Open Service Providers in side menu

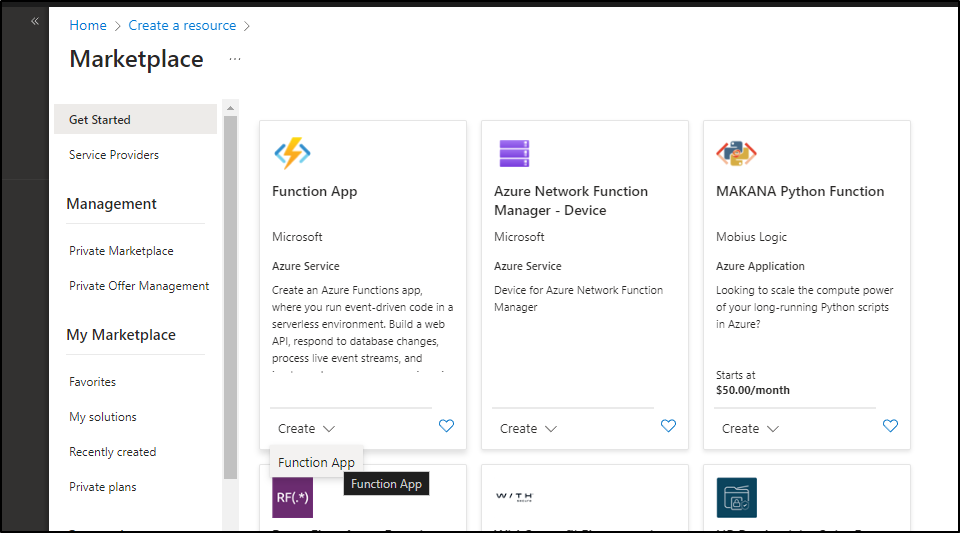(x=114, y=155)
